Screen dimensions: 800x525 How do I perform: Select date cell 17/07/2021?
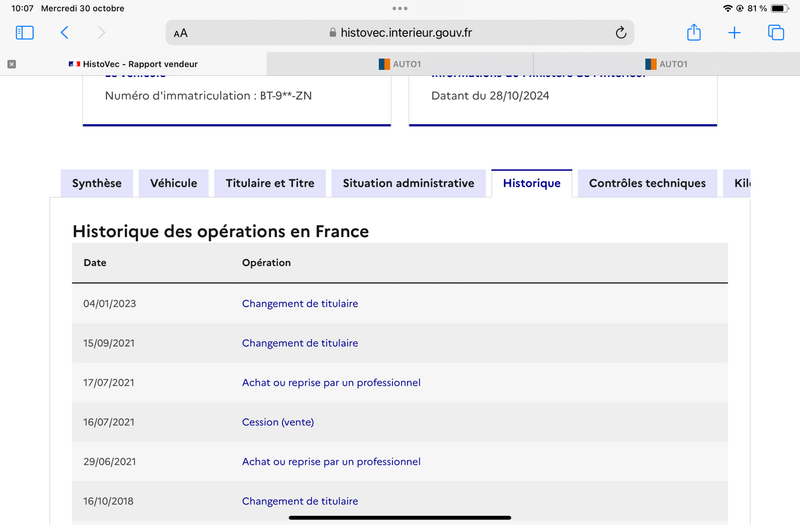tap(109, 383)
